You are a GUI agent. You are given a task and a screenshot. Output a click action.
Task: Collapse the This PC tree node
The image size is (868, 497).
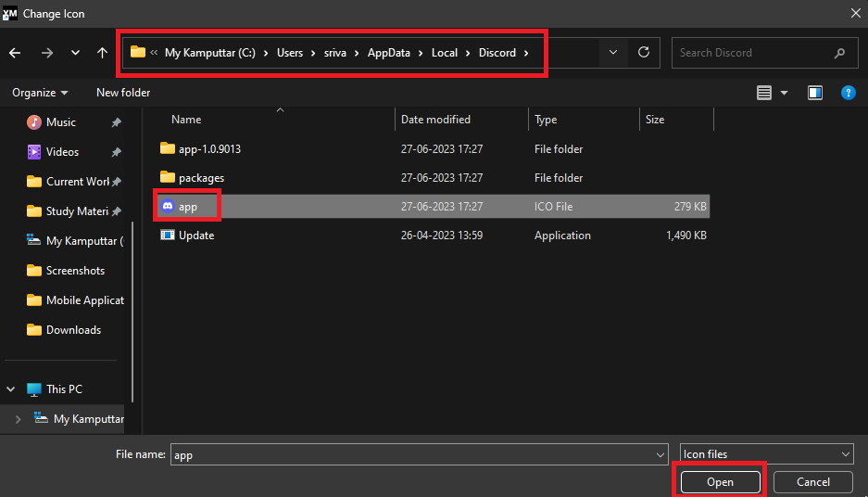point(12,389)
